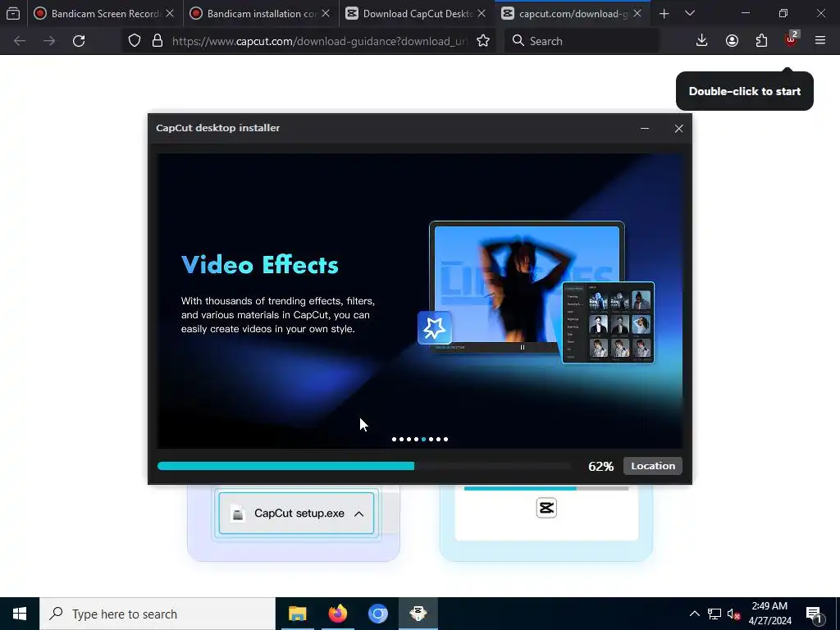This screenshot has width=840, height=630.
Task: Open the Firefox account icon
Action: [x=732, y=41]
